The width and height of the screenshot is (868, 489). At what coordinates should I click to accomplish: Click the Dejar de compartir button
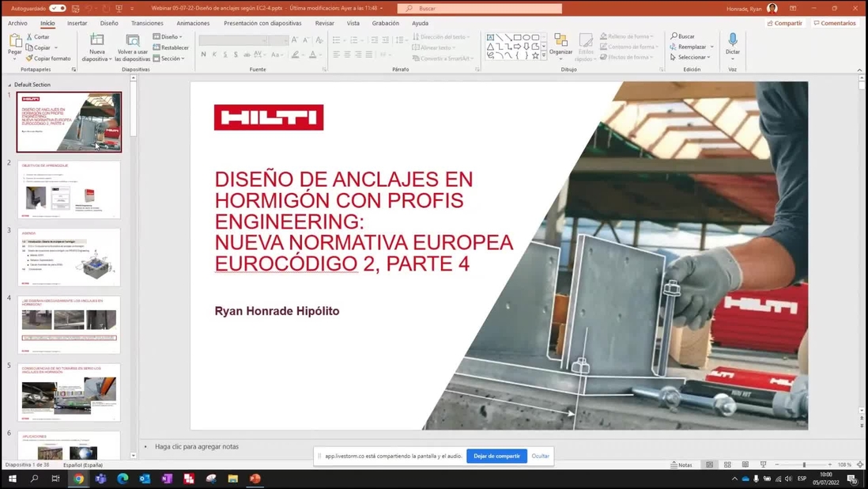[496, 456]
